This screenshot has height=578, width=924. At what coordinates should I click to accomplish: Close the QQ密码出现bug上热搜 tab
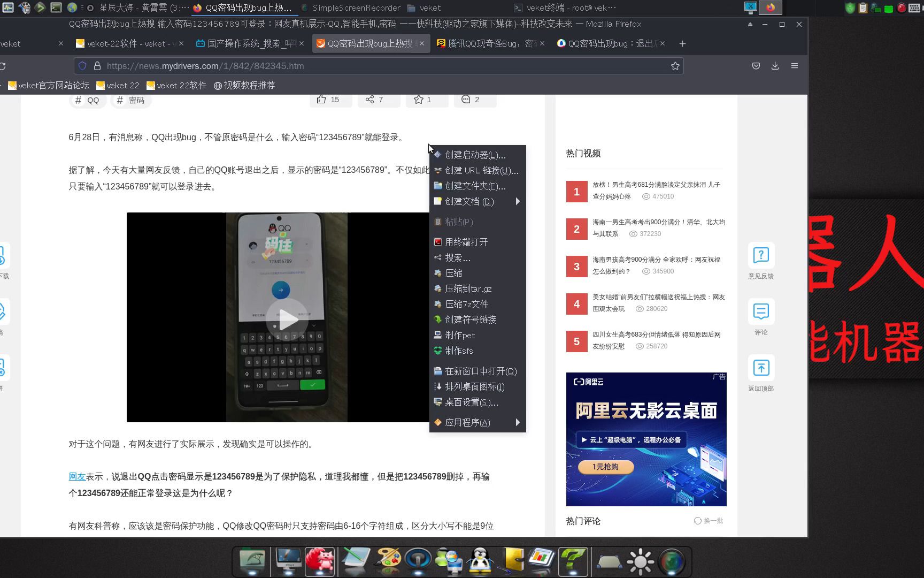point(422,44)
